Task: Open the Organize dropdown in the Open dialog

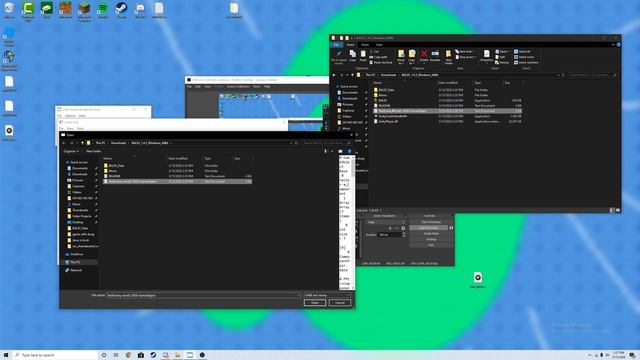Action: pos(71,151)
